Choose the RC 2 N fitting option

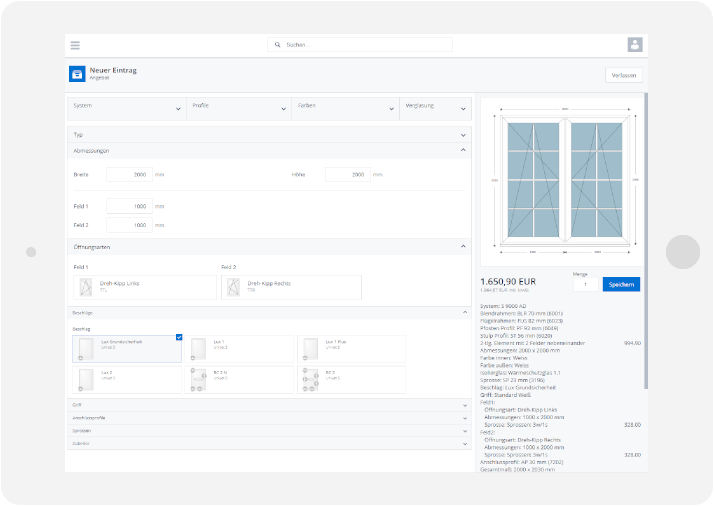(x=240, y=379)
